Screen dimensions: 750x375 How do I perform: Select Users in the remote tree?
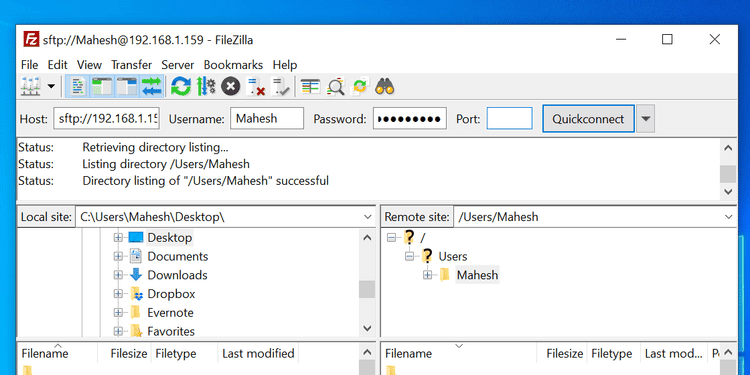point(452,256)
